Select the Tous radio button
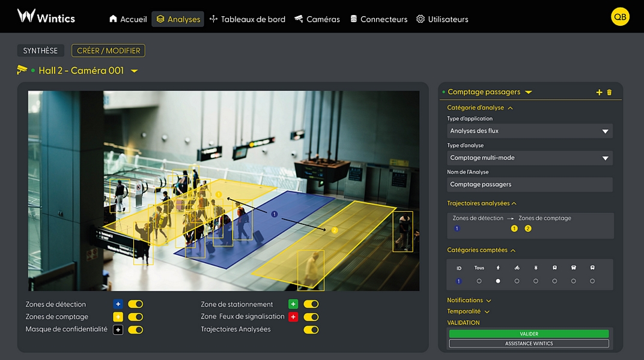This screenshot has height=360, width=644. pos(479,281)
